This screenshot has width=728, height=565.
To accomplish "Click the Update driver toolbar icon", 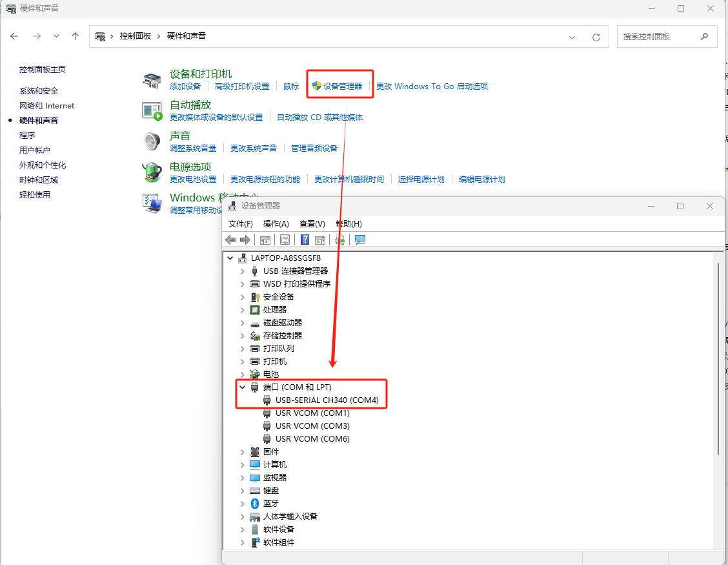I will point(340,240).
